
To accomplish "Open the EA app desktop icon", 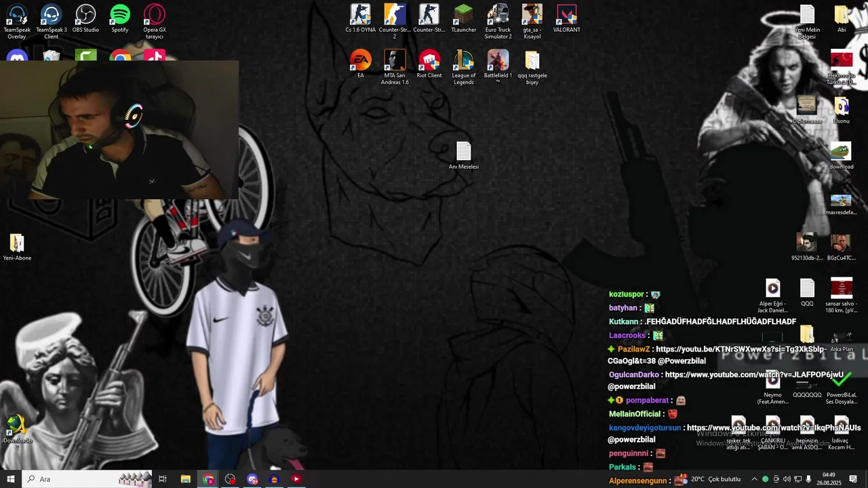I will tap(360, 64).
